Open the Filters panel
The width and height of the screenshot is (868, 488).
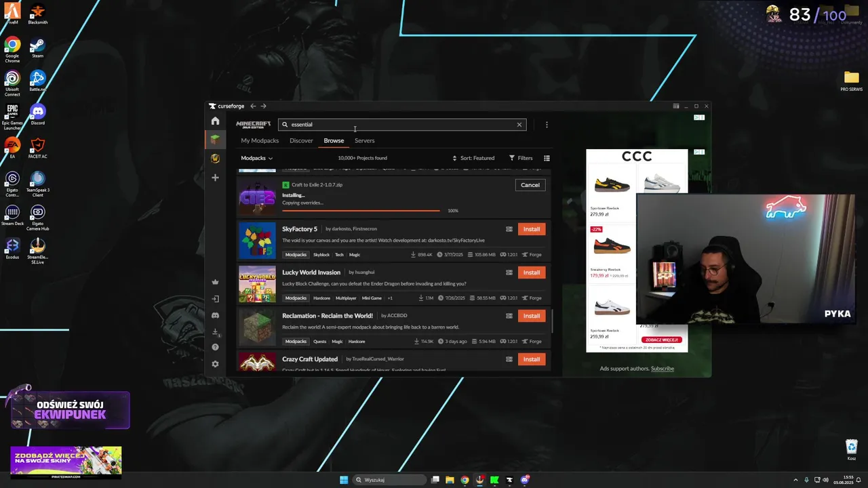pos(521,158)
